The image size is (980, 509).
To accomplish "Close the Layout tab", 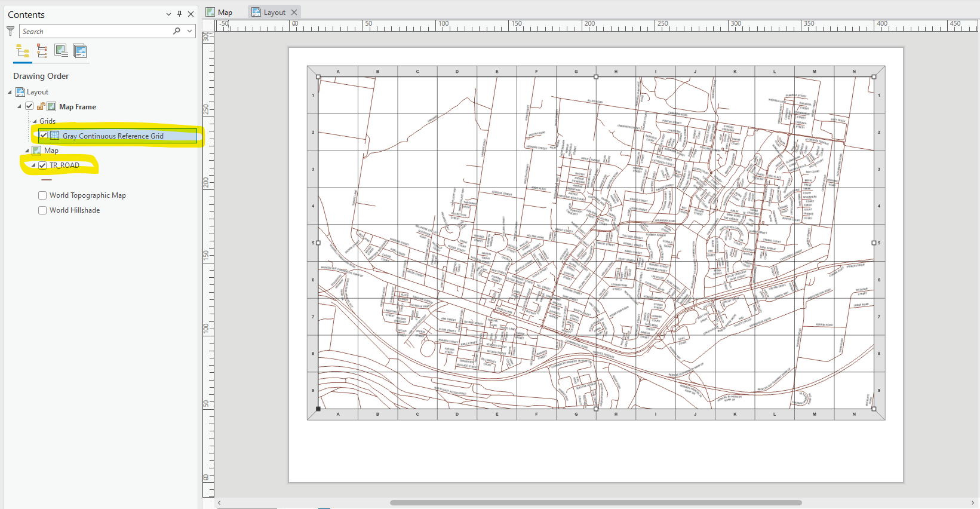I will pyautogui.click(x=294, y=12).
